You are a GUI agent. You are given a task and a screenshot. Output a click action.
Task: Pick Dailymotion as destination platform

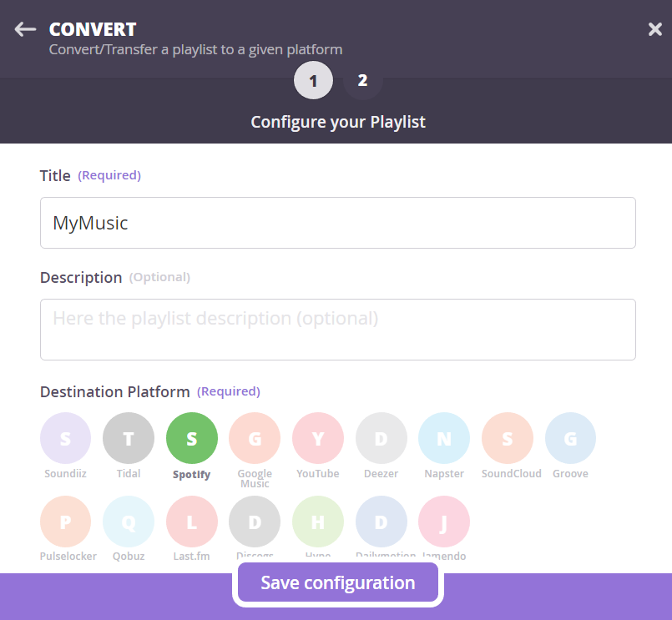pyautogui.click(x=381, y=522)
